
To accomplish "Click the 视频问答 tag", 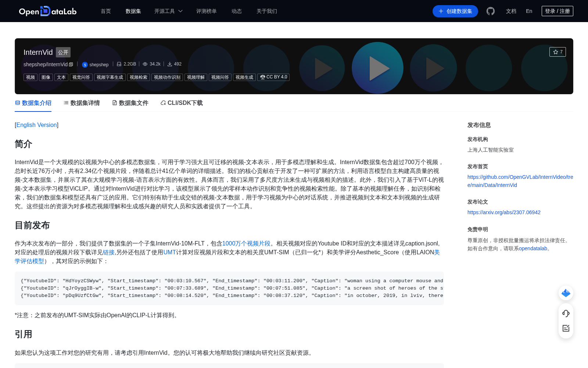I will tap(220, 77).
